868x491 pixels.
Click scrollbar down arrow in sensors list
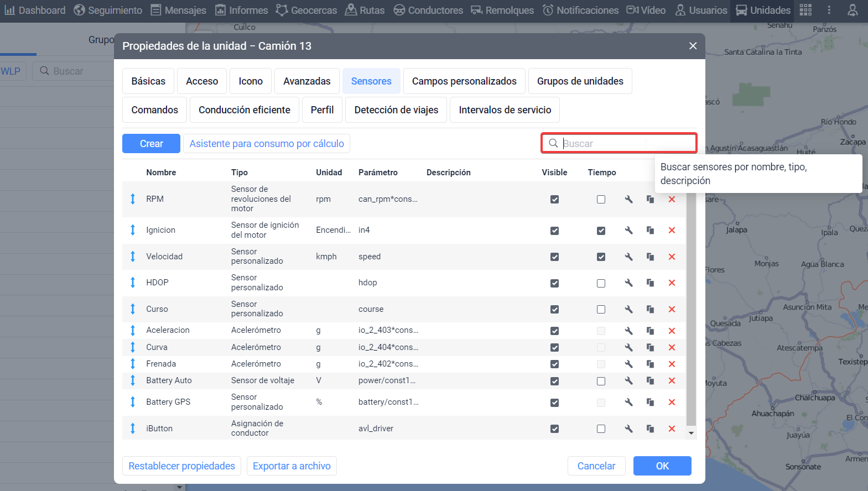click(691, 433)
